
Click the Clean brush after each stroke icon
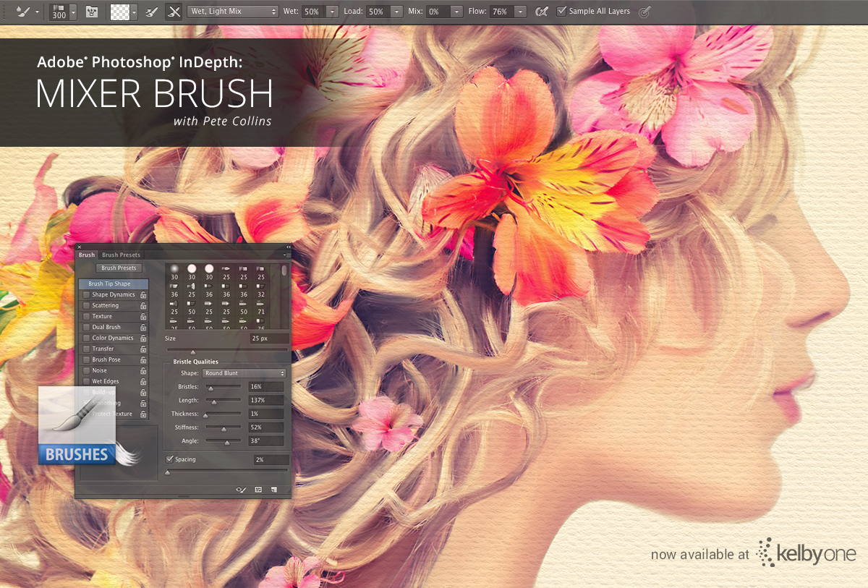[174, 12]
